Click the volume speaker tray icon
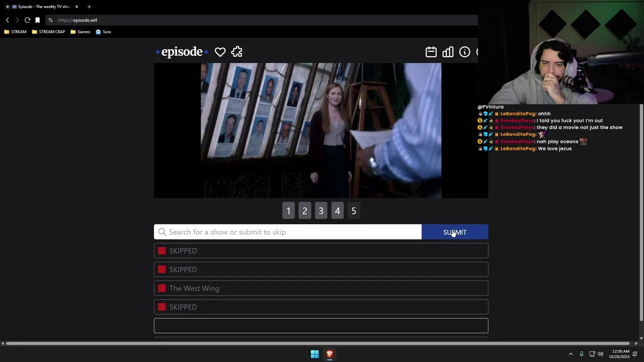644x362 pixels. 600,354
